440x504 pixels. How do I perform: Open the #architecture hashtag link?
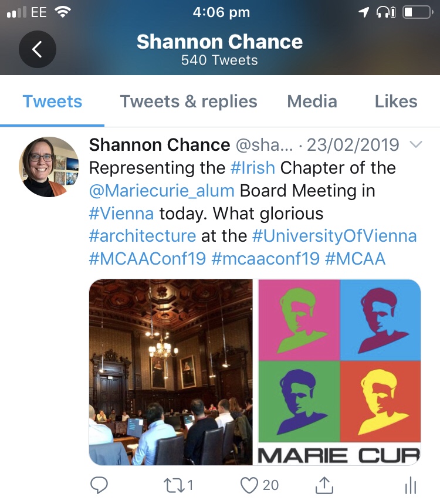tap(143, 236)
